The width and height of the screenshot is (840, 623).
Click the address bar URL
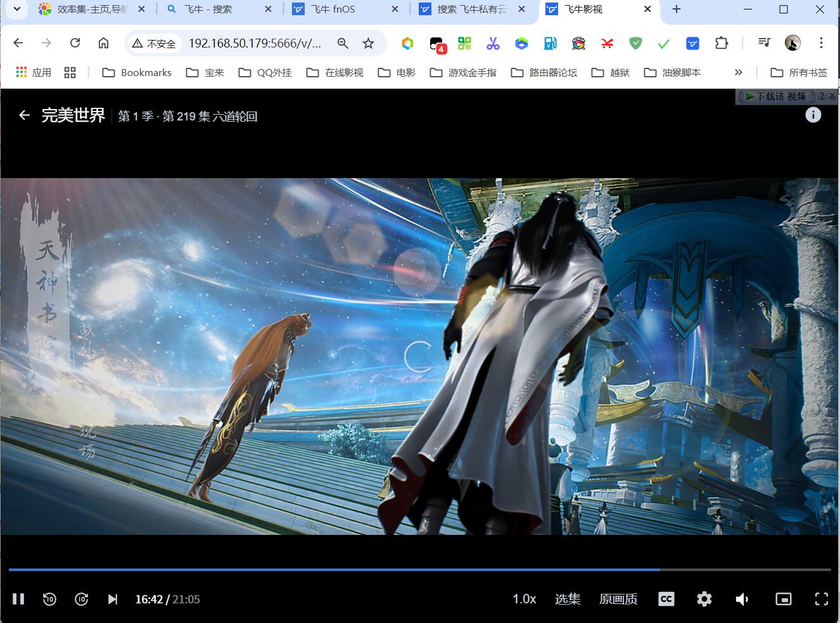point(255,43)
